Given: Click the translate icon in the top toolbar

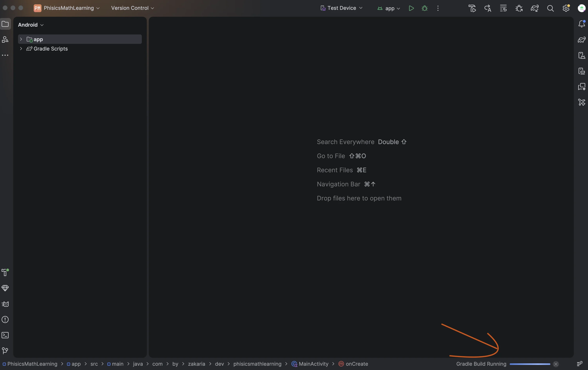Looking at the screenshot, I should coord(488,8).
